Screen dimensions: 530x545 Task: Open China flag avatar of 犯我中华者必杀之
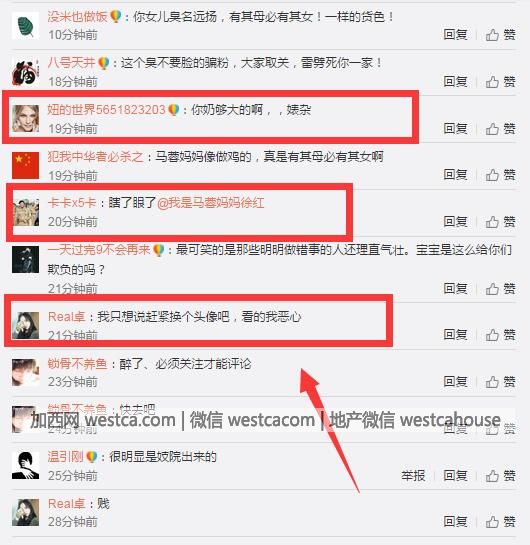(25, 165)
